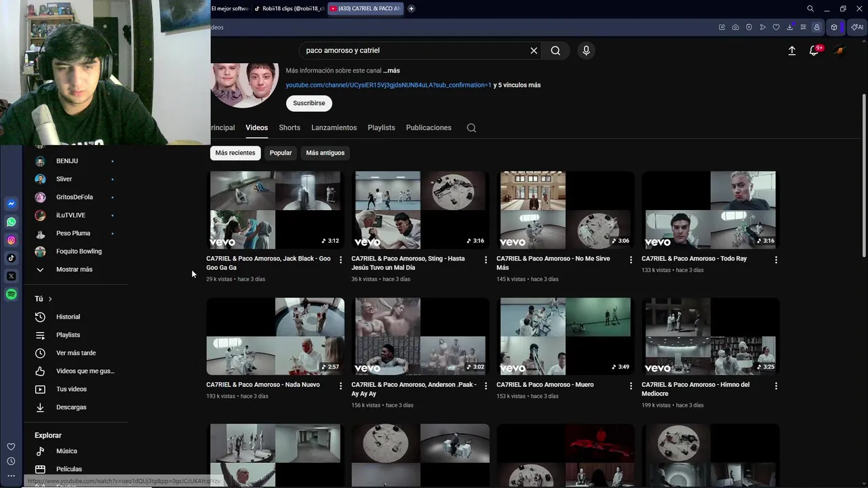Open 'y 5 vínculos más' links
The width and height of the screenshot is (868, 488).
click(x=517, y=85)
